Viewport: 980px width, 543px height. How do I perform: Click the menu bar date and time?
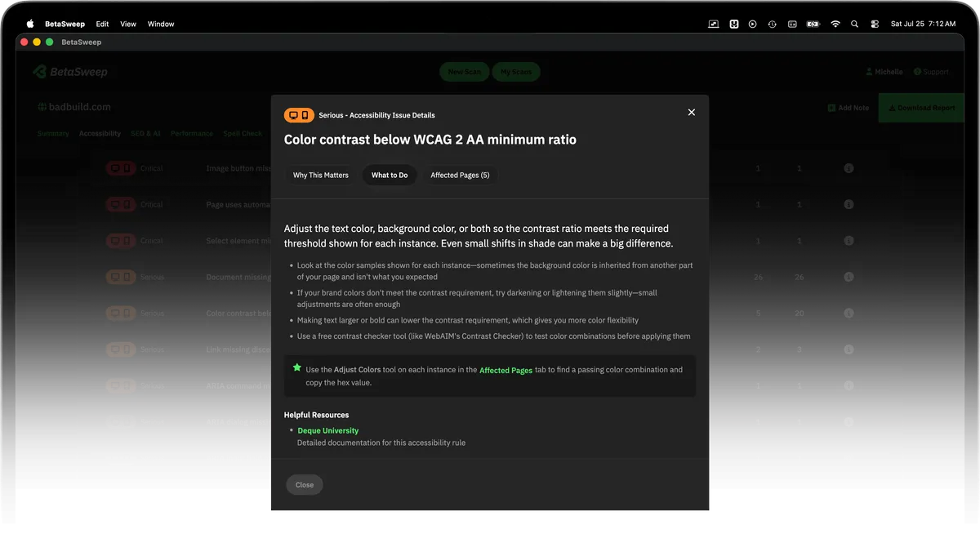(x=921, y=24)
